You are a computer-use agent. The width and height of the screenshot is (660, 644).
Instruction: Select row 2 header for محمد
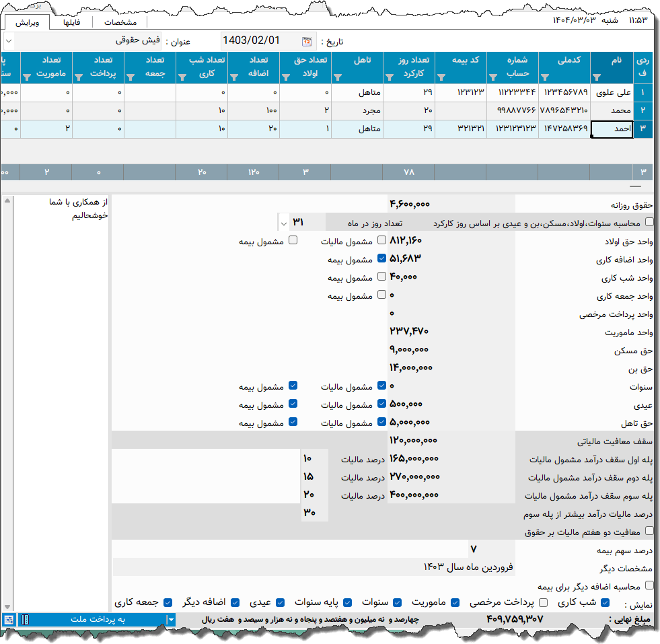tap(643, 110)
